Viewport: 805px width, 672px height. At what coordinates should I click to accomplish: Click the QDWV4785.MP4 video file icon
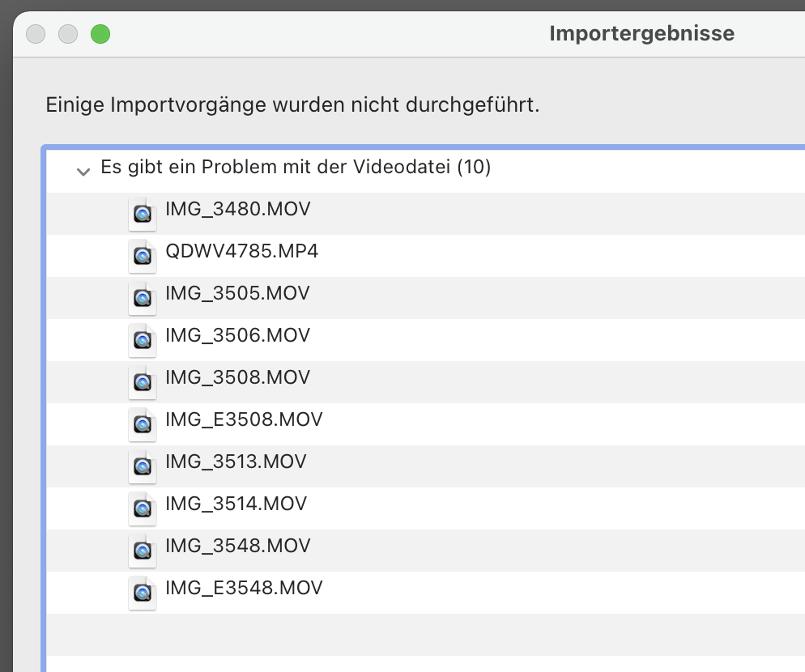pyautogui.click(x=143, y=255)
